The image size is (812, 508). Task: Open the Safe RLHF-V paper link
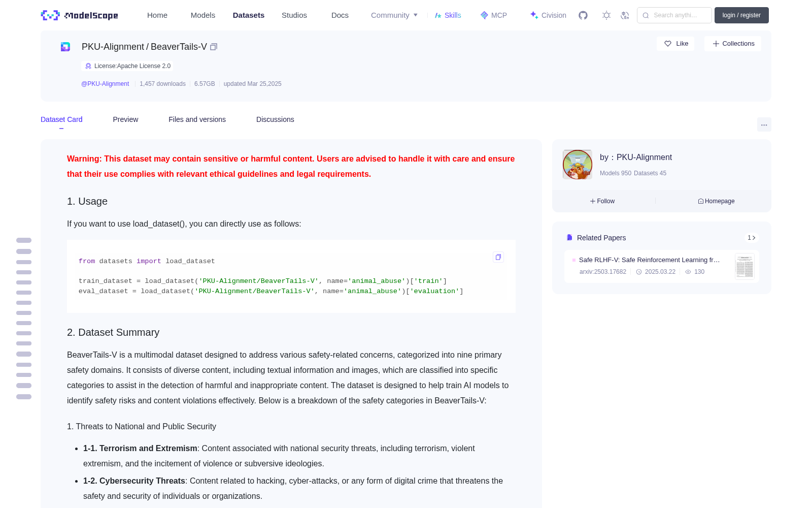tap(650, 260)
